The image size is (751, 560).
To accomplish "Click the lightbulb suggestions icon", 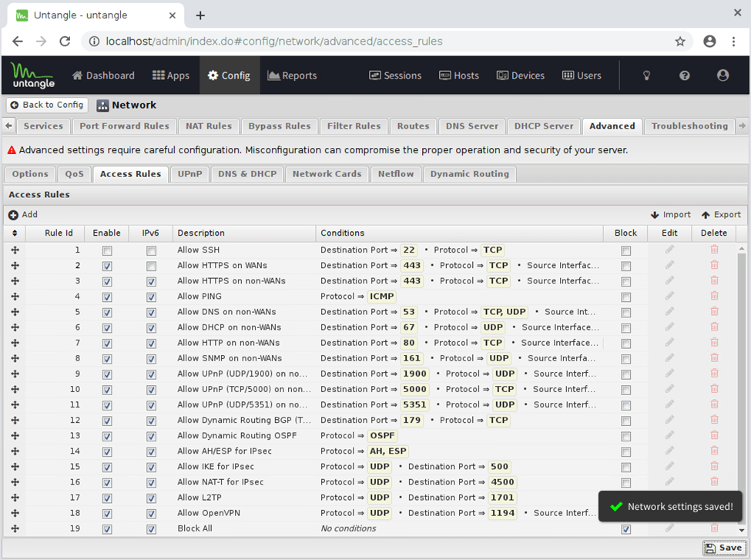I will [x=647, y=75].
